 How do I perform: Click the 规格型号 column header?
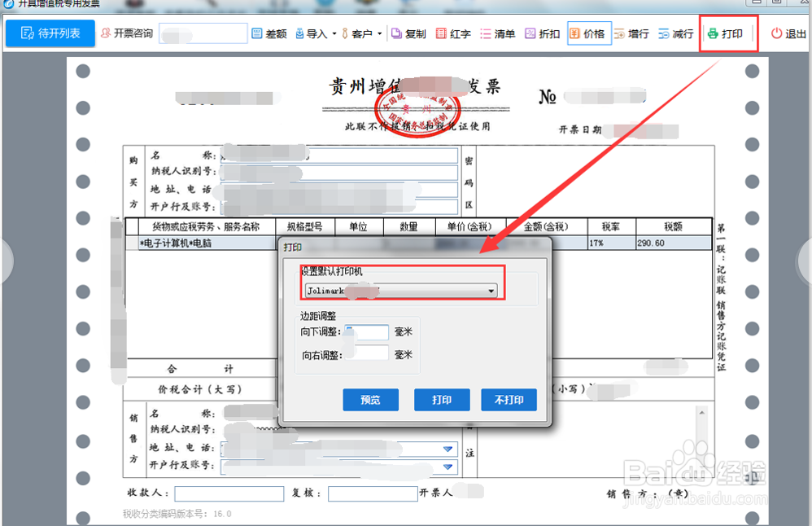[304, 226]
